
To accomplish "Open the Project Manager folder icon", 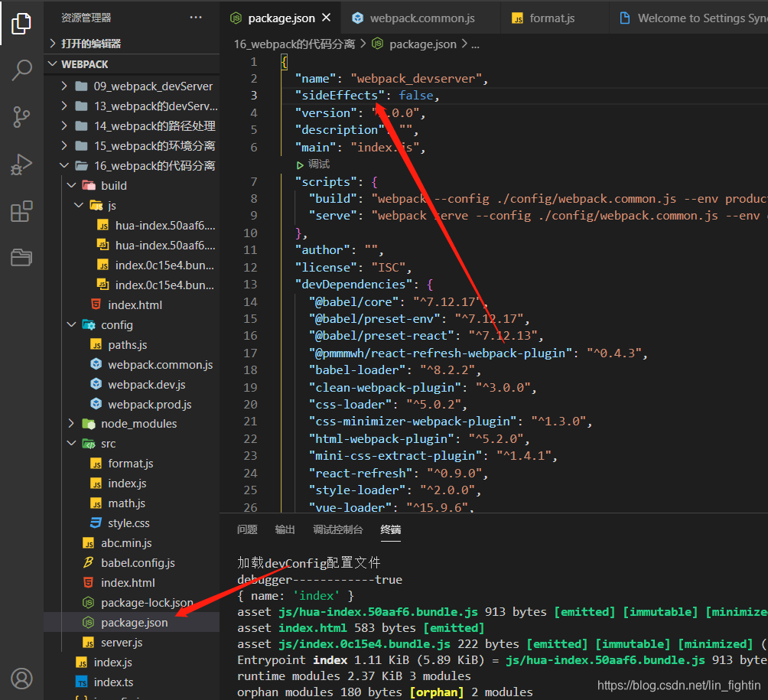I will [21, 257].
